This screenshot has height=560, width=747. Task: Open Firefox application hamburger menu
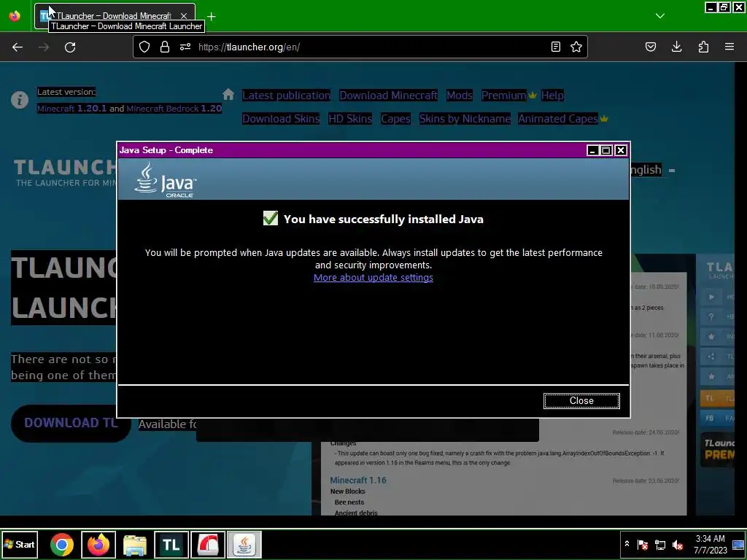point(729,47)
